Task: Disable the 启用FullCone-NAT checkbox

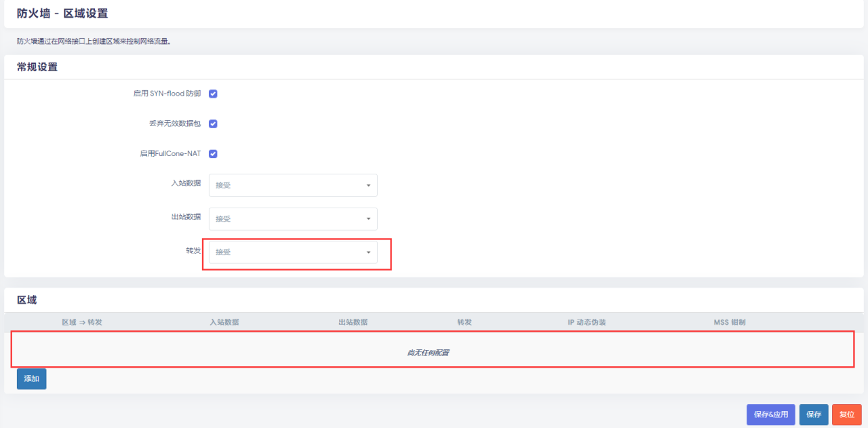Action: coord(213,153)
